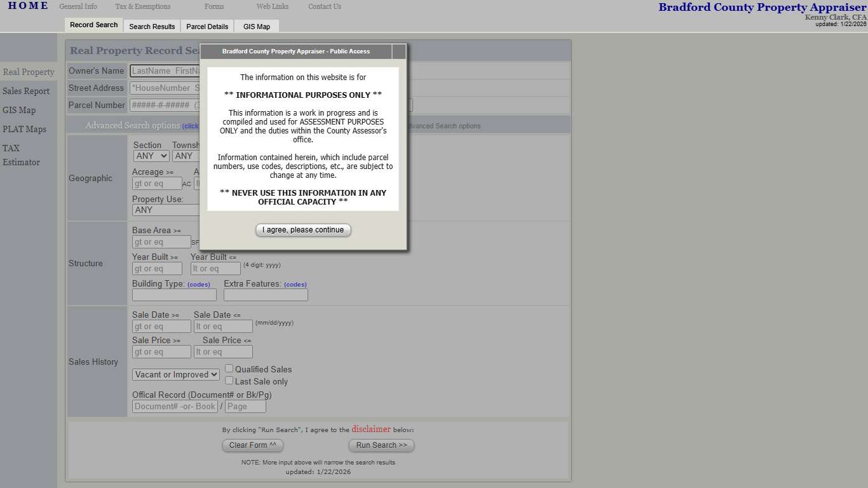This screenshot has height=488, width=868.
Task: Open the Parcel Details tab
Action: 207,27
